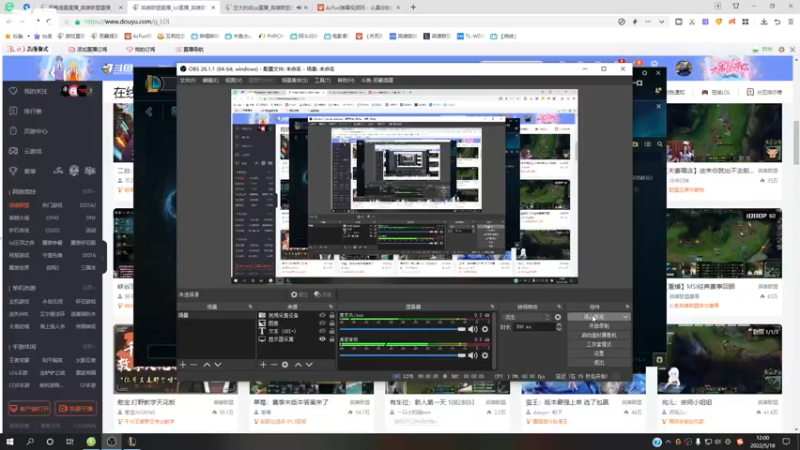
Task: Click filters icon above the scenes panel
Action: (x=322, y=294)
